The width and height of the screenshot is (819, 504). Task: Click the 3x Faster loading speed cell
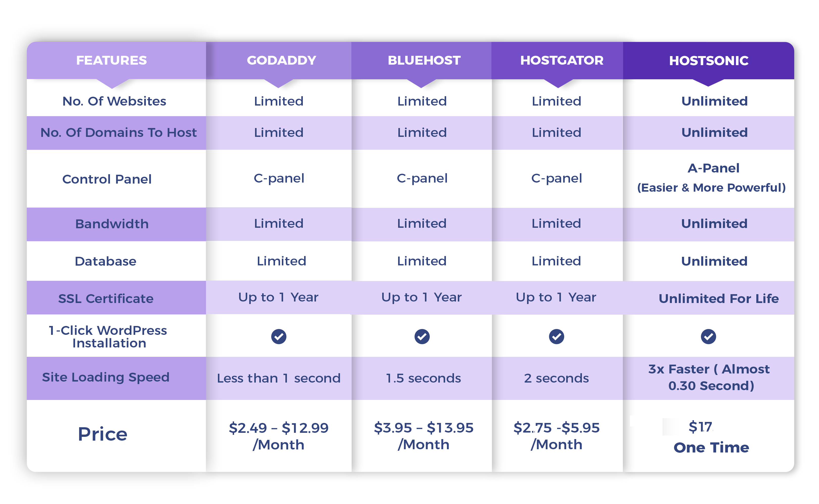click(709, 377)
